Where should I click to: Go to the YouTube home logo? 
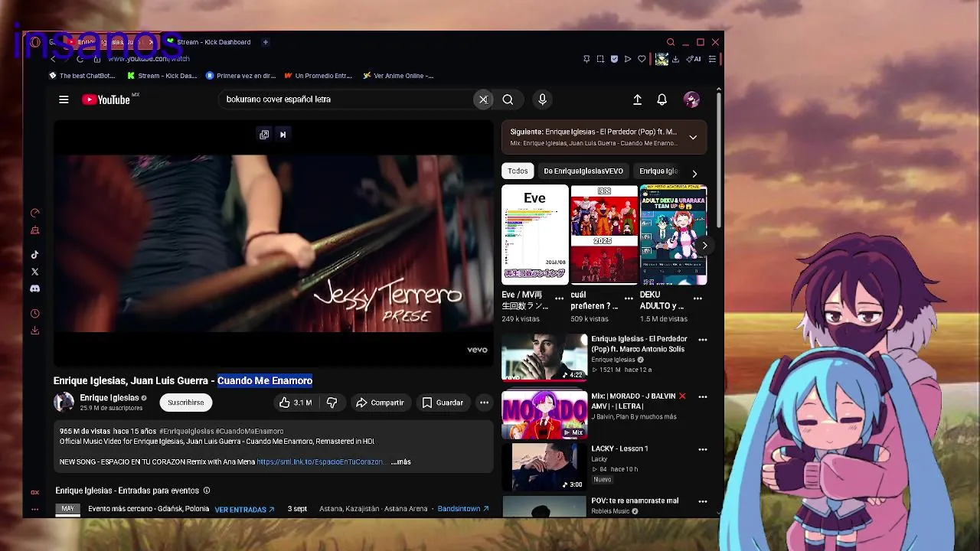point(106,99)
